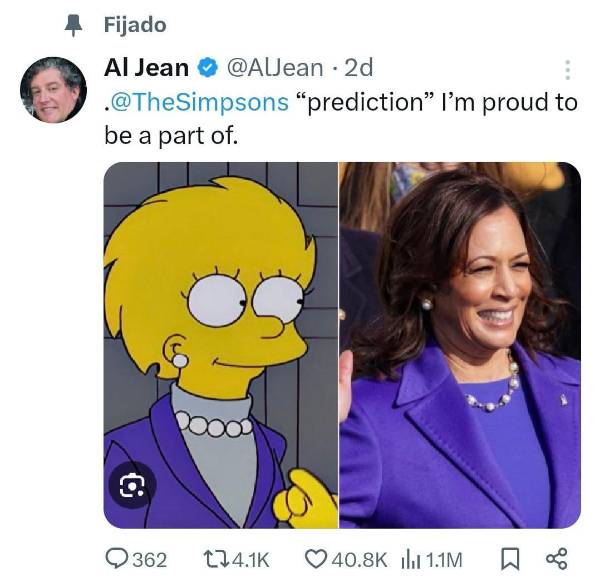Bookmark this tweet
Screen dimensions: 600x582
pos(510,559)
